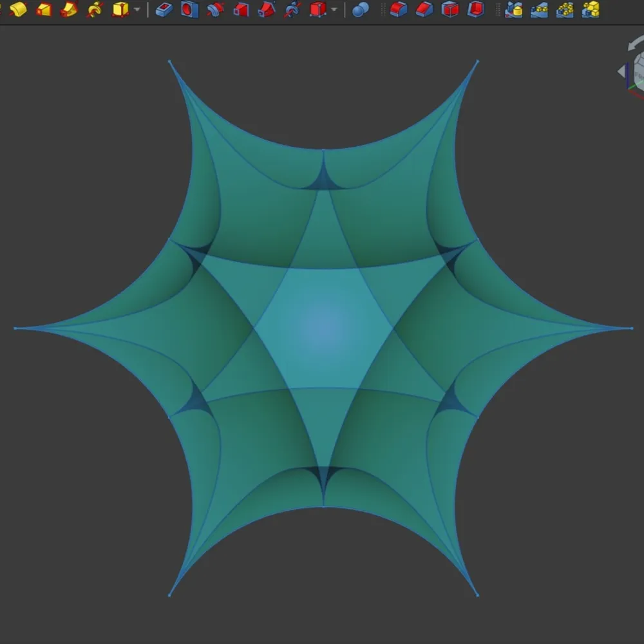The height and width of the screenshot is (644, 644).
Task: Select the Additive Helix tool
Action: click(x=95, y=9)
